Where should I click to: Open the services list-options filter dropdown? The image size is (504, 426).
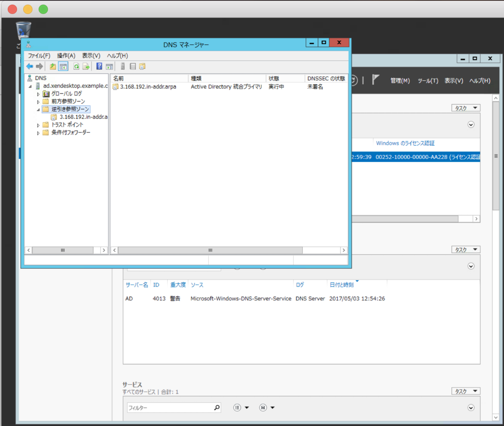pyautogui.click(x=241, y=408)
